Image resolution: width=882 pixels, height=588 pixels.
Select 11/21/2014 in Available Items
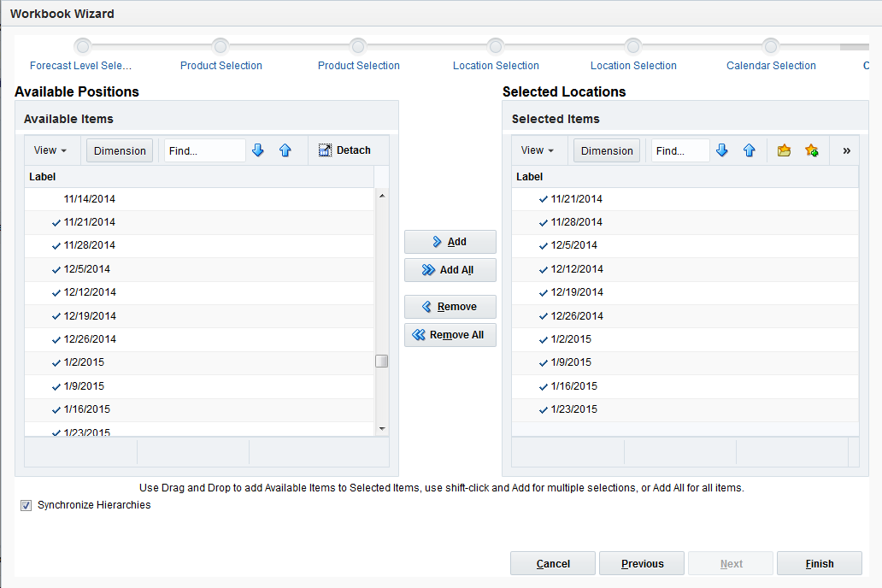point(199,222)
